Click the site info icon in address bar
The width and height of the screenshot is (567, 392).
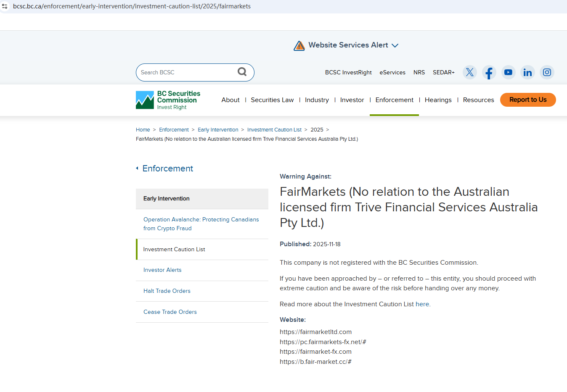pos(5,6)
